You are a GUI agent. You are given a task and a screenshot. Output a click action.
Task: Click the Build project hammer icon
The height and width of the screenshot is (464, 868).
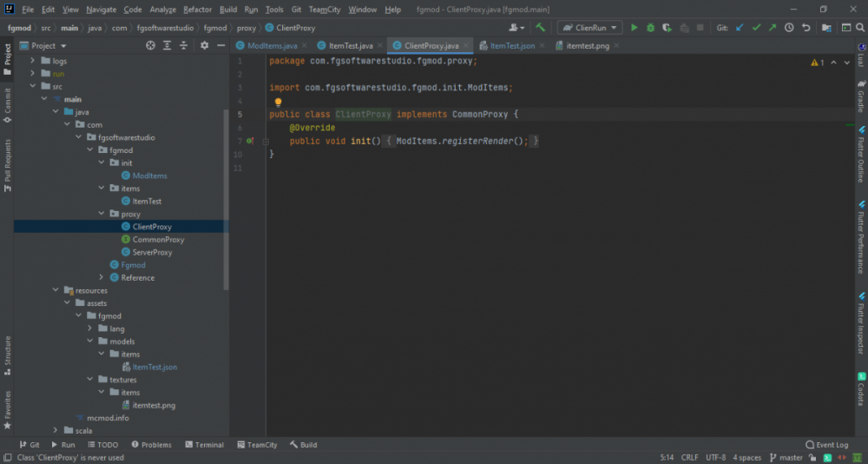[x=540, y=28]
